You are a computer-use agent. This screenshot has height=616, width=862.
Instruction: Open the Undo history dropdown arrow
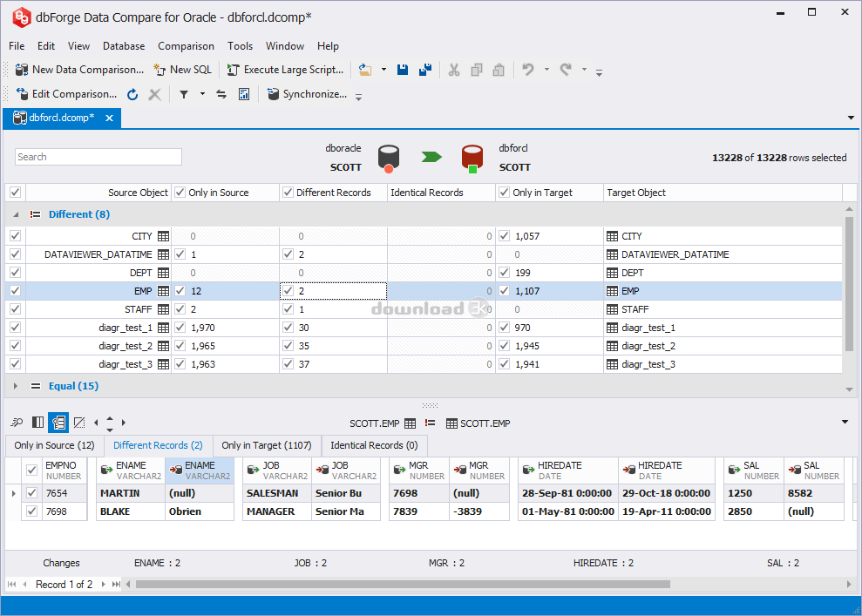pos(546,70)
